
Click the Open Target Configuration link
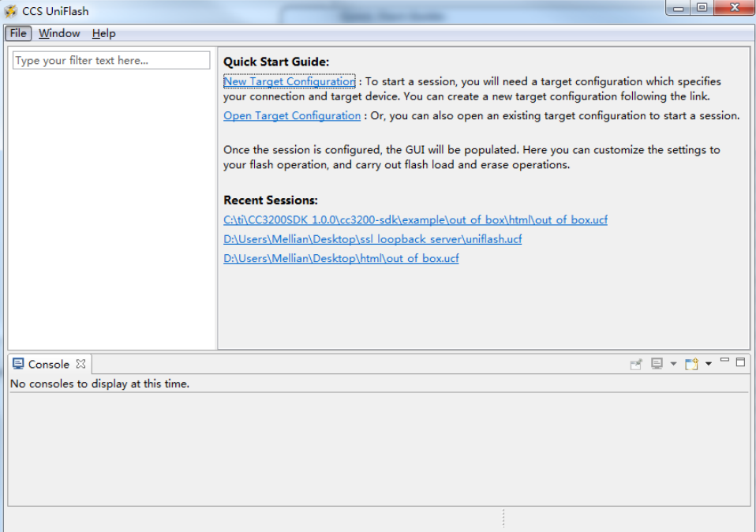coord(292,116)
